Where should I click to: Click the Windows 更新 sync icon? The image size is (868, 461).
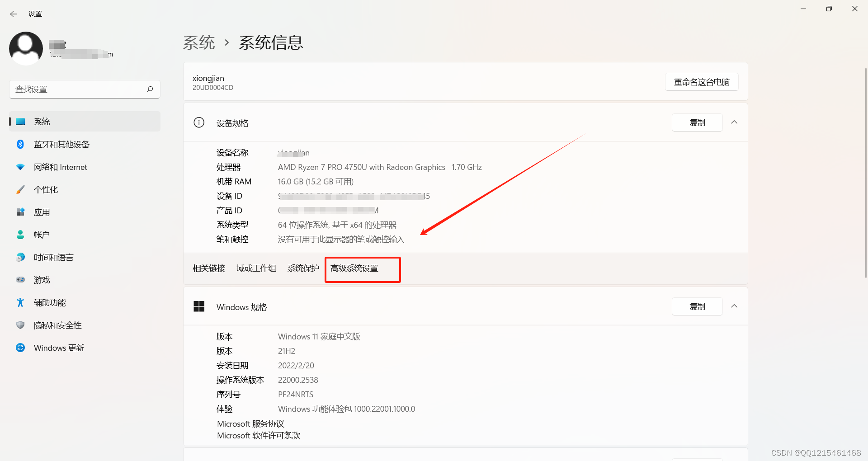coord(20,348)
